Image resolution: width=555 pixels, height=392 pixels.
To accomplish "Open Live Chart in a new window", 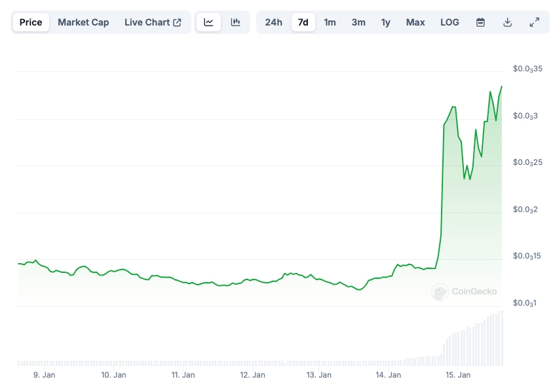I will [153, 22].
